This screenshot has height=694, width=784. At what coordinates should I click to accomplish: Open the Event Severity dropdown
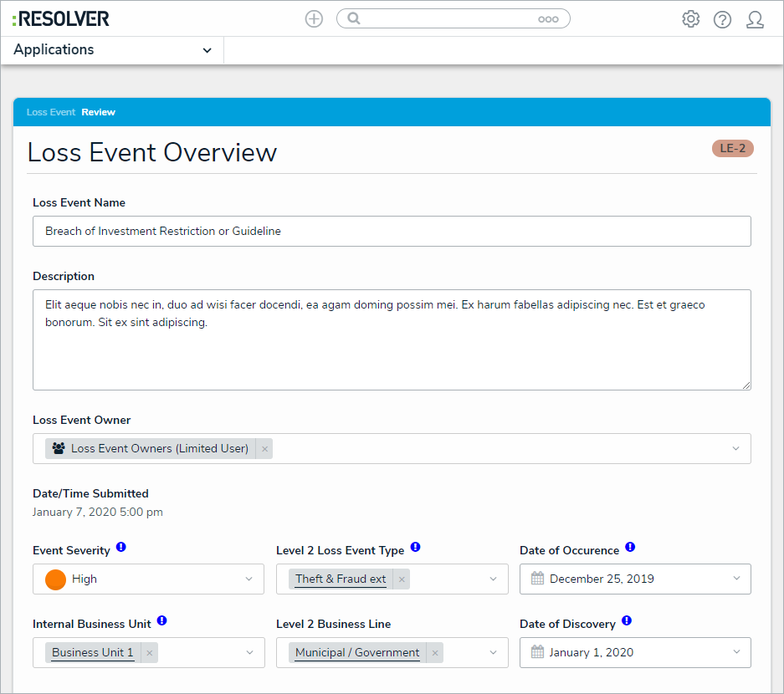click(x=148, y=579)
